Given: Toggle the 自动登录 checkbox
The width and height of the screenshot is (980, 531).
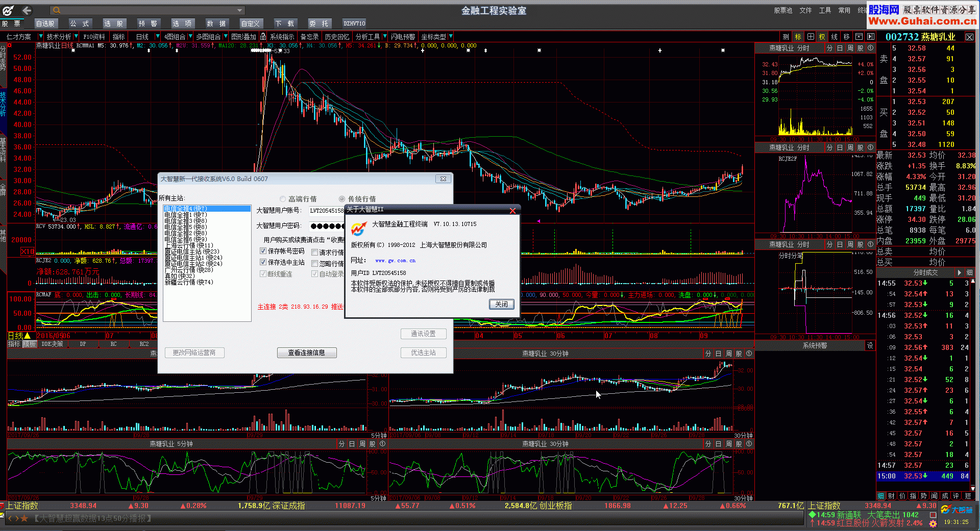Looking at the screenshot, I should [315, 274].
